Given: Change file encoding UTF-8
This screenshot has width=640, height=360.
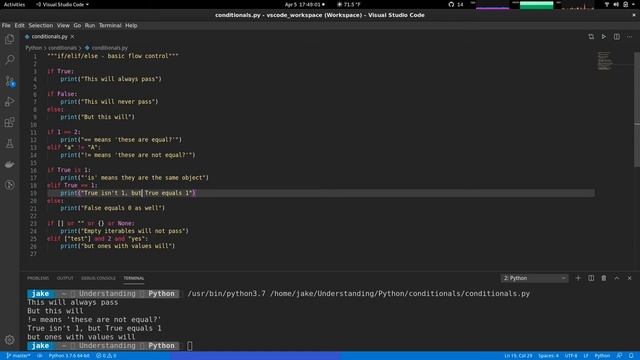Looking at the screenshot, I should 571,356.
